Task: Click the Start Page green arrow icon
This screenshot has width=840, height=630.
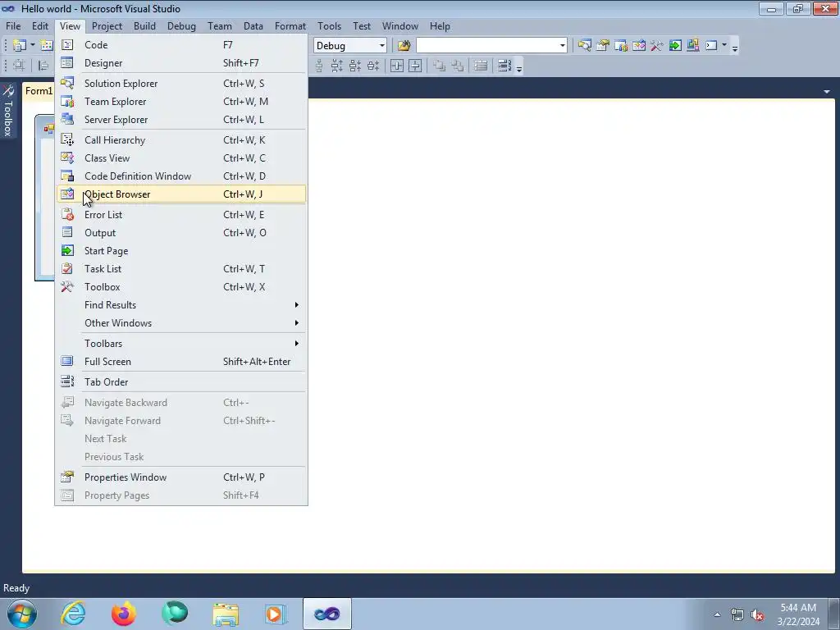Action: [x=67, y=251]
